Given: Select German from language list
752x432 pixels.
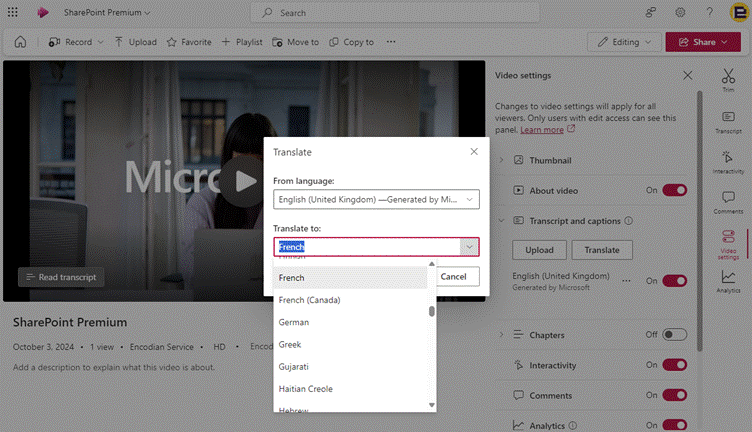Looking at the screenshot, I should 294,322.
